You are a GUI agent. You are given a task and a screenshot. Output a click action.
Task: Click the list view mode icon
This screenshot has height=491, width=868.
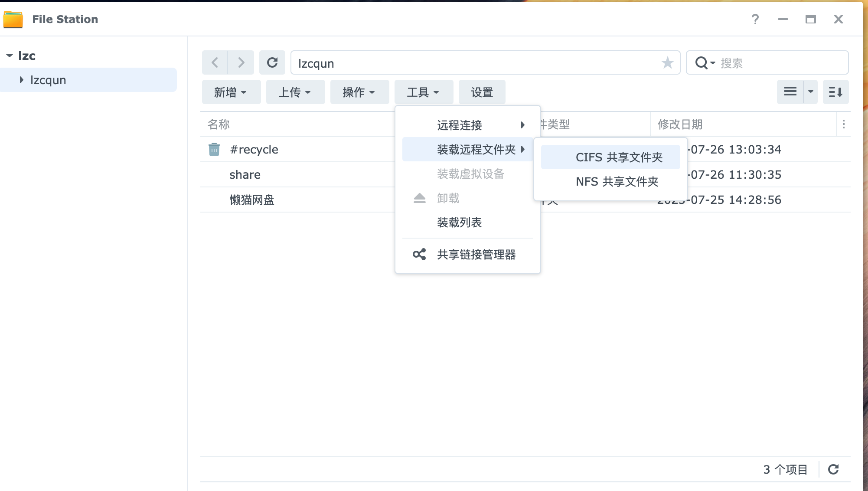790,92
